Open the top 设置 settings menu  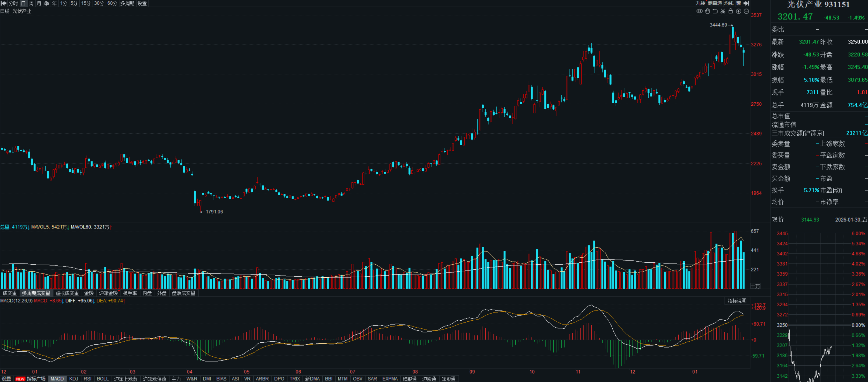142,3
